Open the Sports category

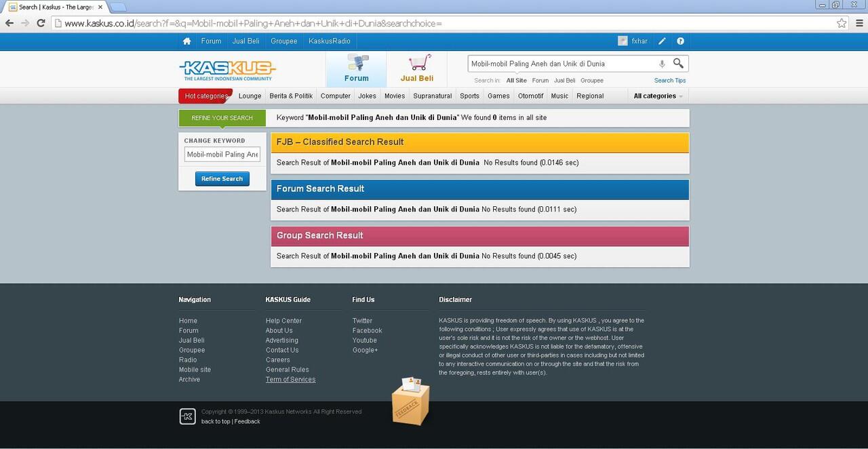point(469,96)
